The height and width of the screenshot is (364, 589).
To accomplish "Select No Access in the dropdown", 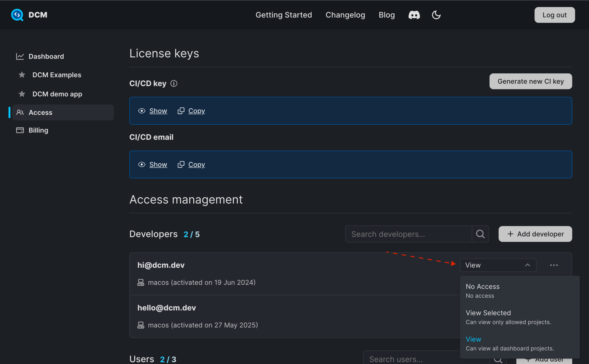I will tap(482, 286).
